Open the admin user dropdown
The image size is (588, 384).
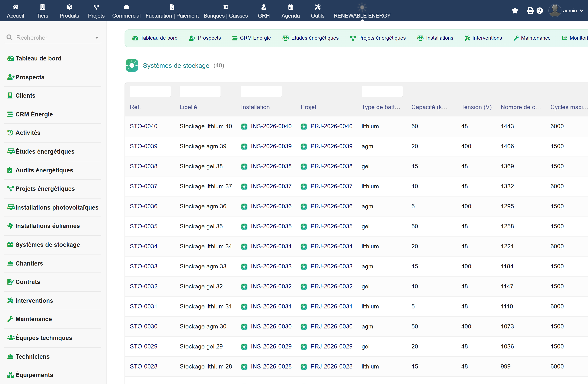coord(566,11)
